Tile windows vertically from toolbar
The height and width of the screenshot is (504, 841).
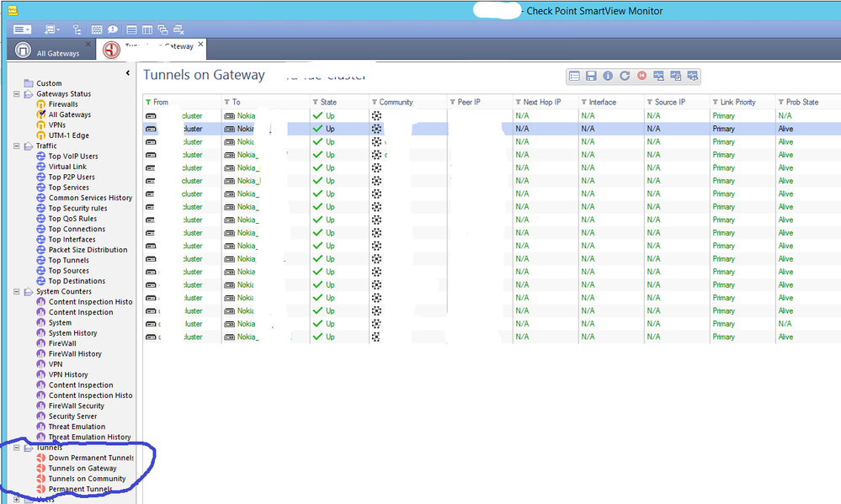tap(147, 29)
